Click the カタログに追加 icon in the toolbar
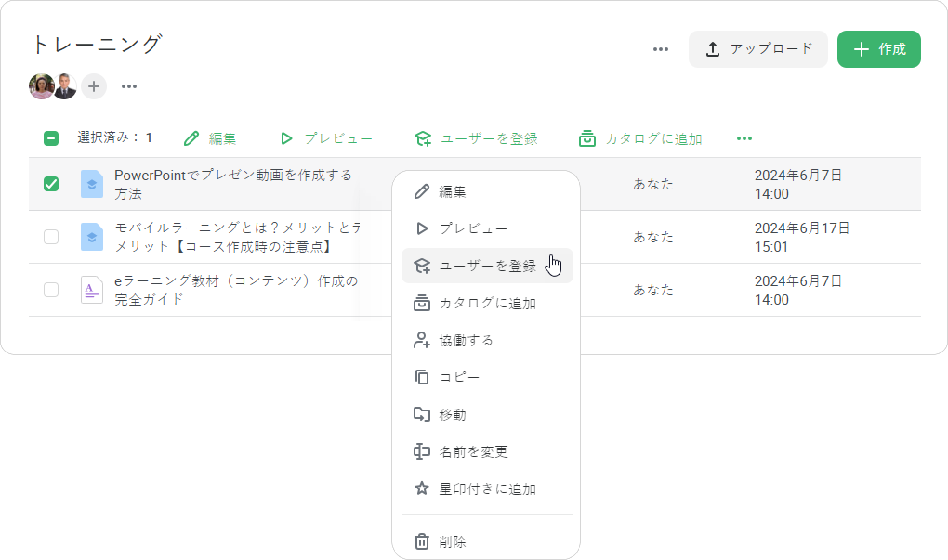The width and height of the screenshot is (948, 560). tap(587, 138)
